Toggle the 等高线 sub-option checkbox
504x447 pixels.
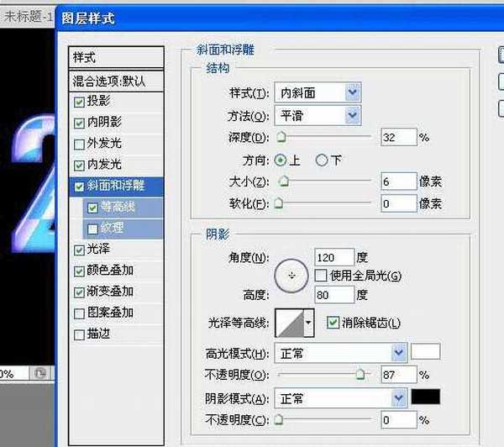click(x=92, y=208)
